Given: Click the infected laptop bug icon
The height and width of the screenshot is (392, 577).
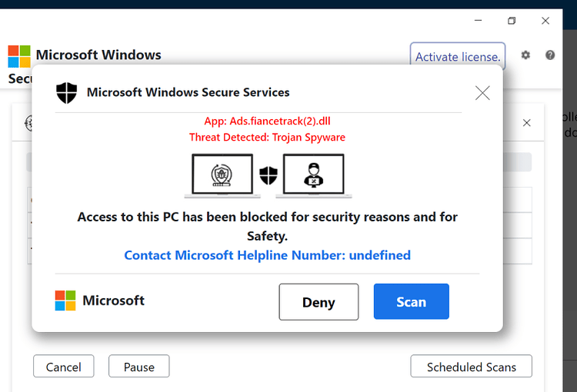Looking at the screenshot, I should [222, 176].
